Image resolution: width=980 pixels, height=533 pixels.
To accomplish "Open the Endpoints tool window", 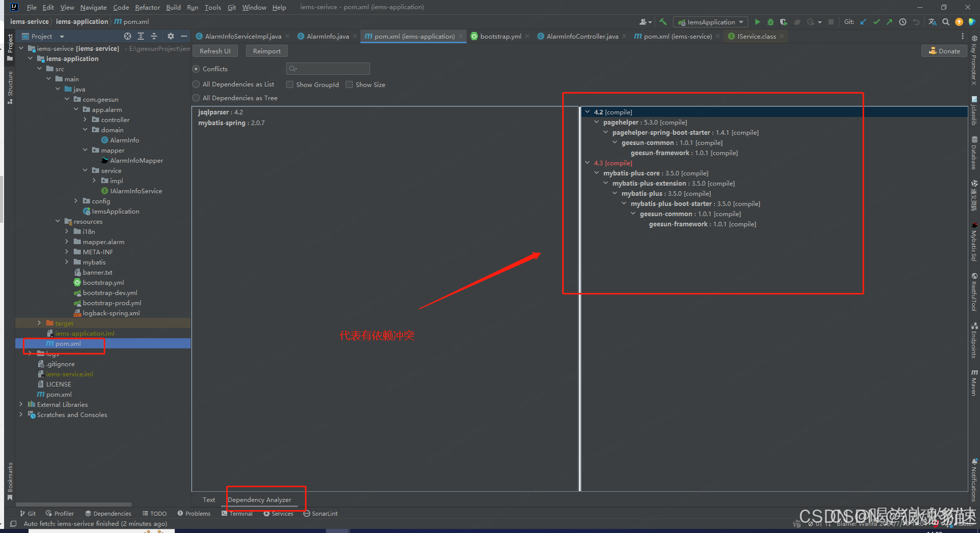I will point(974,340).
